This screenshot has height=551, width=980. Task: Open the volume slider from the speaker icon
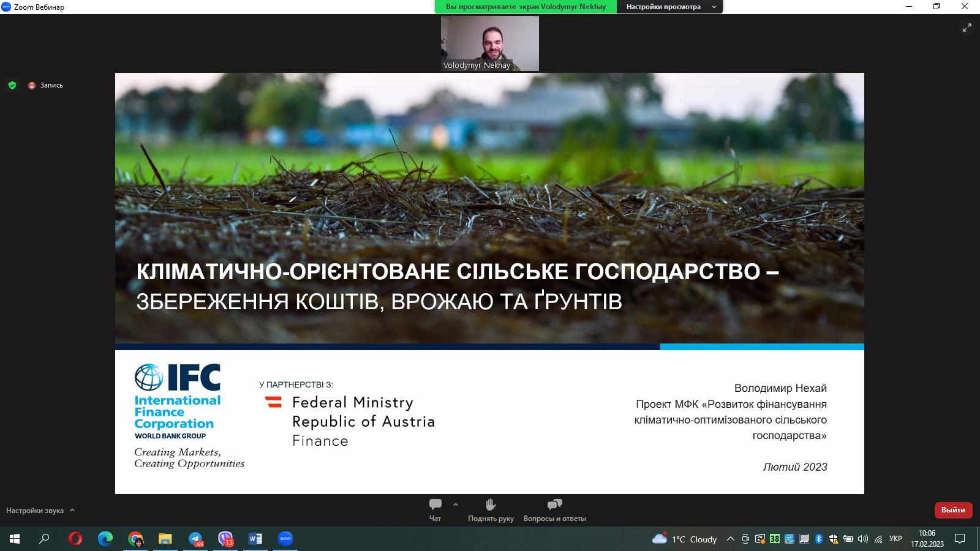tap(863, 539)
